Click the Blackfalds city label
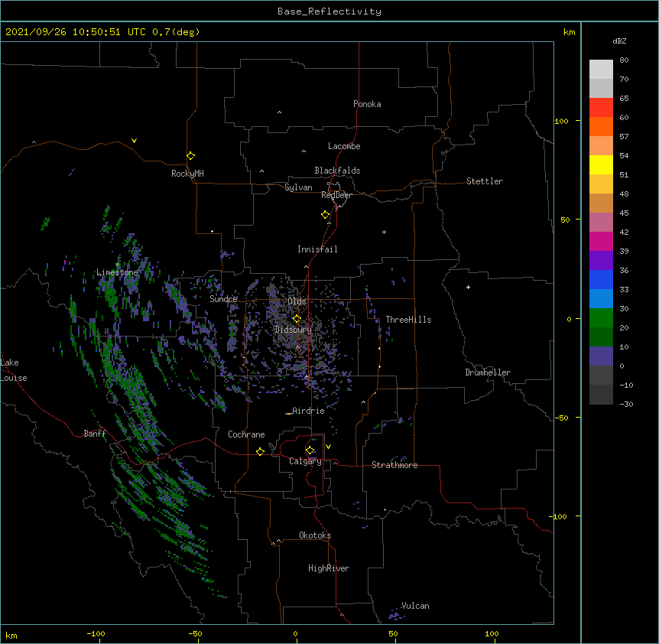The image size is (659, 644). (337, 171)
